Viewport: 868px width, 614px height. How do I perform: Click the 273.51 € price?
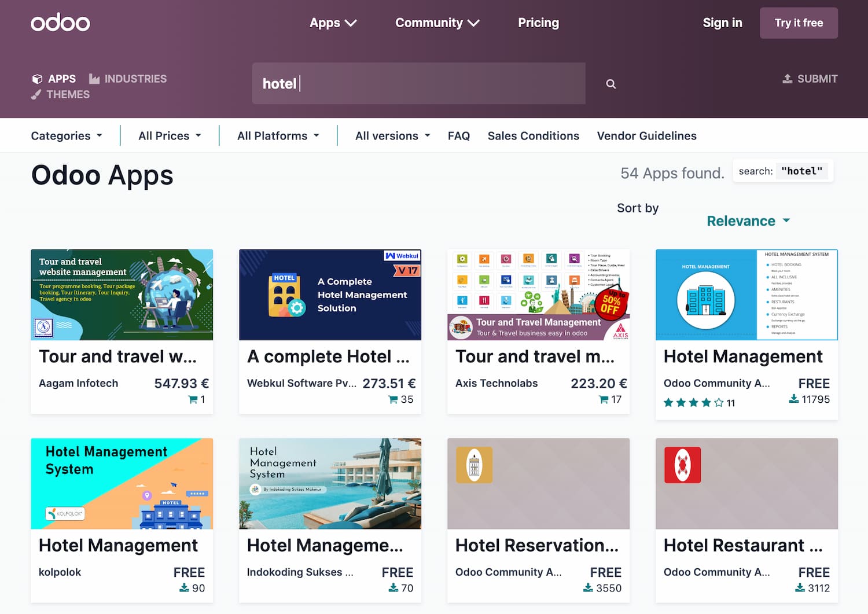coord(389,383)
